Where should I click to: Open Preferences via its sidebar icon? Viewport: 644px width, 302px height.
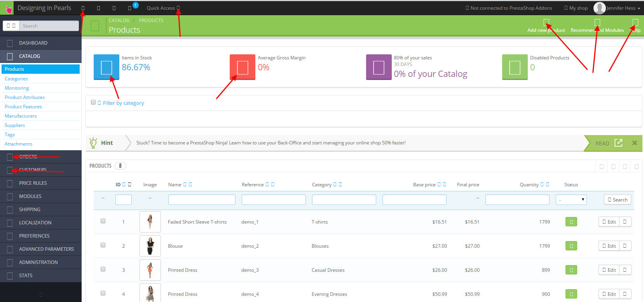click(10, 236)
